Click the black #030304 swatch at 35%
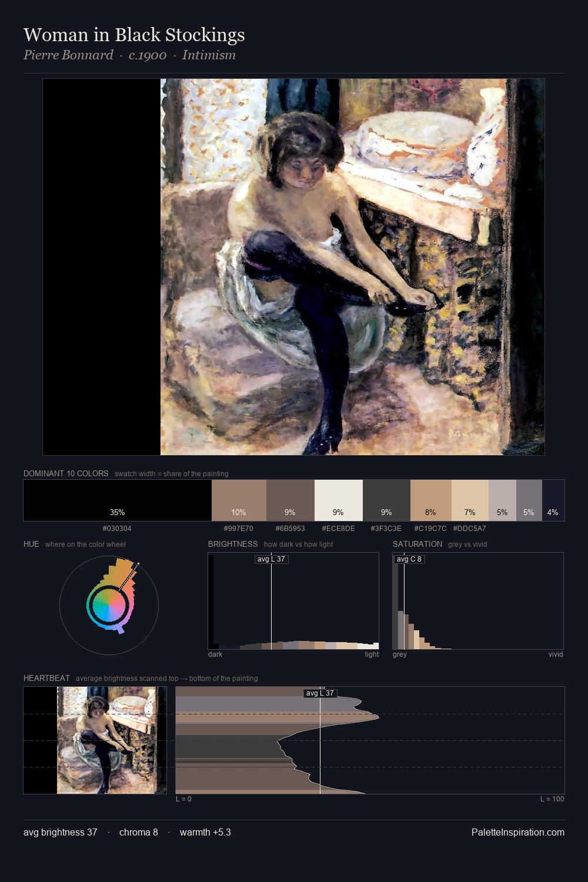Image resolution: width=588 pixels, height=882 pixels. [118, 500]
